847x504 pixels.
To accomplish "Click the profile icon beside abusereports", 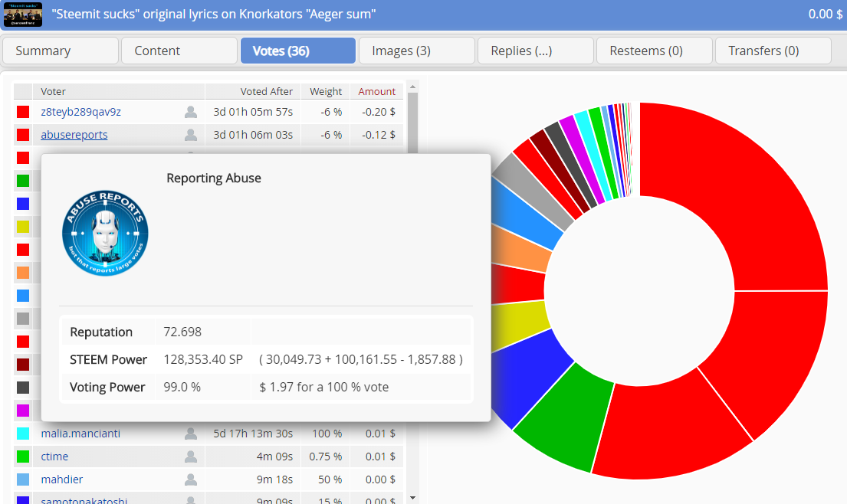I will pyautogui.click(x=191, y=135).
